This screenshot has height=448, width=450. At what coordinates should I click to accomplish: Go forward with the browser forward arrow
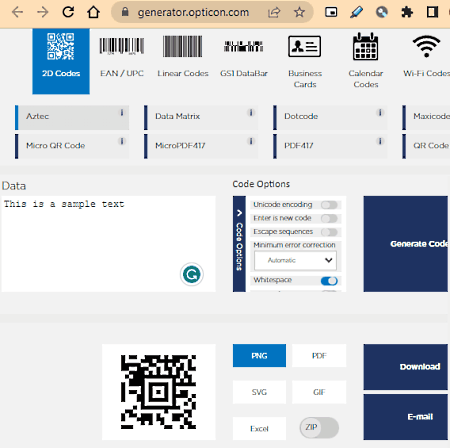click(x=42, y=13)
